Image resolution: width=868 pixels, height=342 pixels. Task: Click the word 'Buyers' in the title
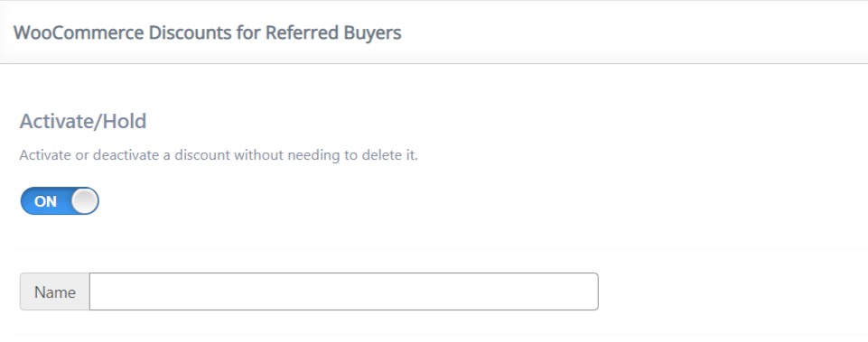[372, 32]
